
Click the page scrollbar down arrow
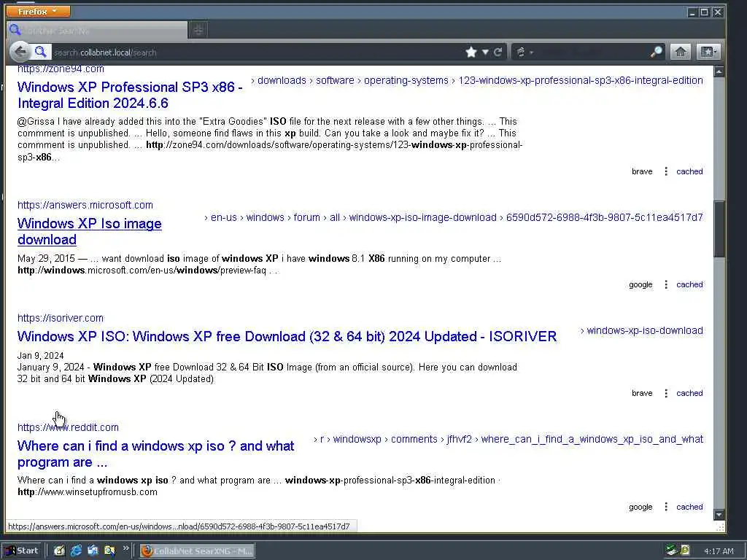click(x=719, y=515)
